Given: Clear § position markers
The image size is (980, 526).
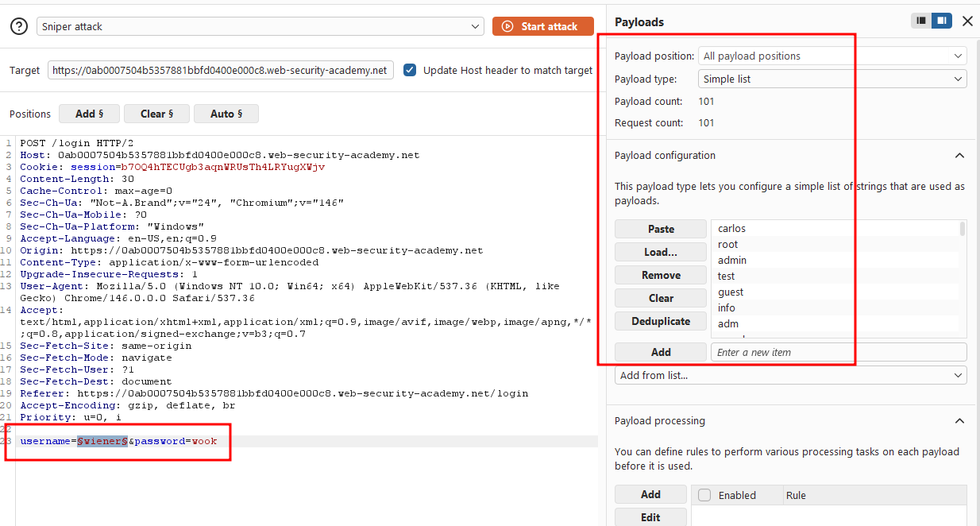Looking at the screenshot, I should click(x=156, y=114).
